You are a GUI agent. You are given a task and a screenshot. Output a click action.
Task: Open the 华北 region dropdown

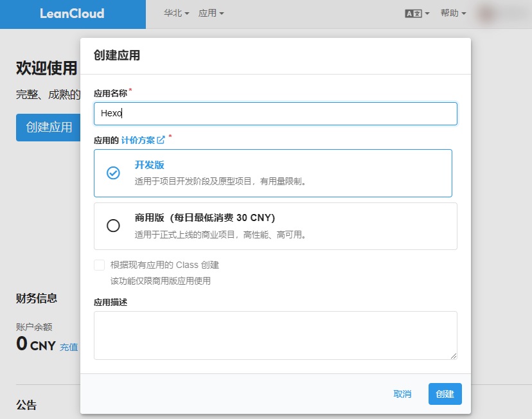point(176,13)
